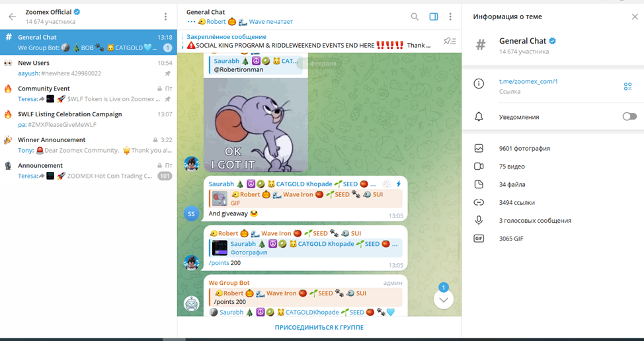Click the unread badge on General Chat row
The width and height of the screenshot is (644, 341).
[x=167, y=48]
